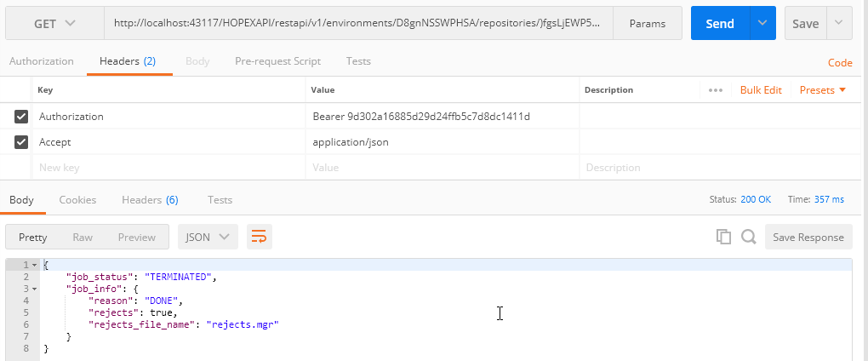This screenshot has width=868, height=361.
Task: Collapse the root JSON object at line 1
Action: [x=34, y=266]
